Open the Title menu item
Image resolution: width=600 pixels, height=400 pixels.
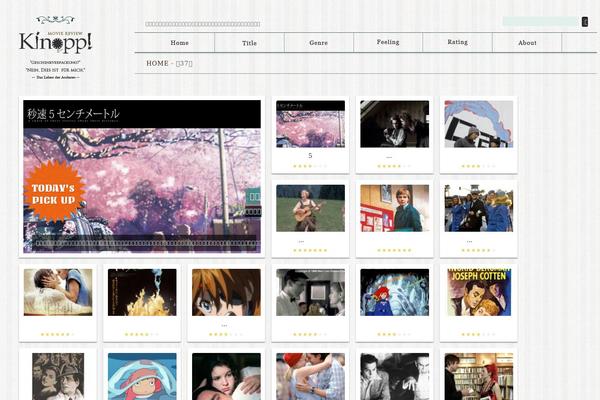[249, 43]
